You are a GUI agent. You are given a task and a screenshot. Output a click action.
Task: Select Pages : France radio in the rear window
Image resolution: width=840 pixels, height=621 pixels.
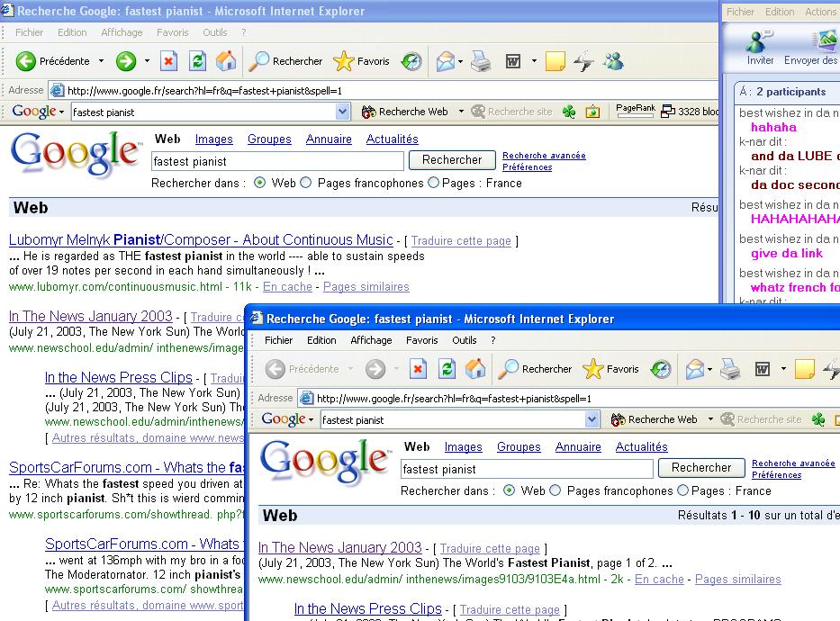433,183
